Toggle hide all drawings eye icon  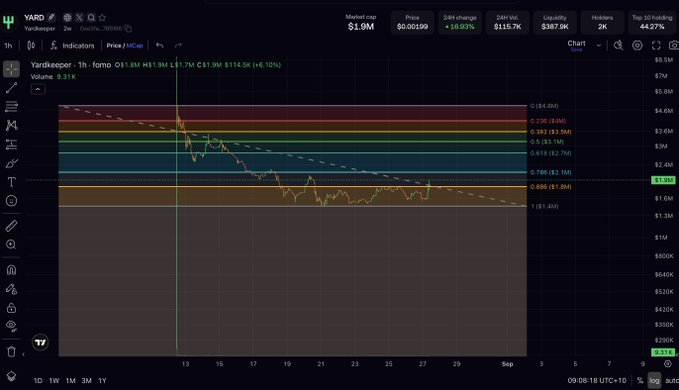click(x=11, y=326)
